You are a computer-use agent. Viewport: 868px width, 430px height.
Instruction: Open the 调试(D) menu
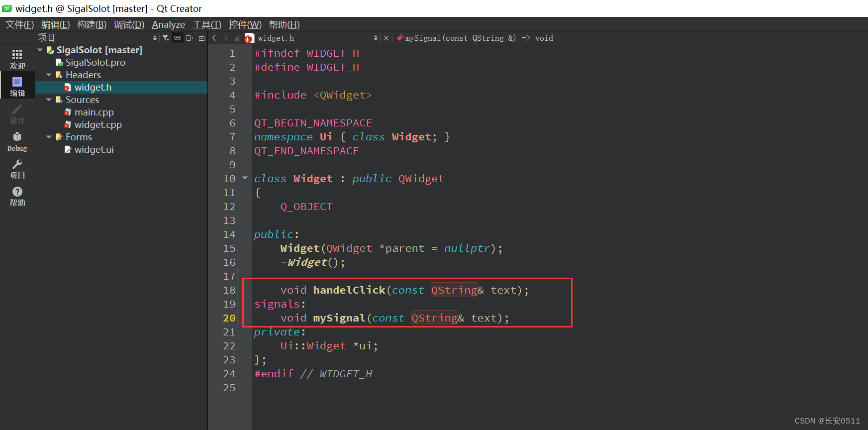pyautogui.click(x=129, y=24)
